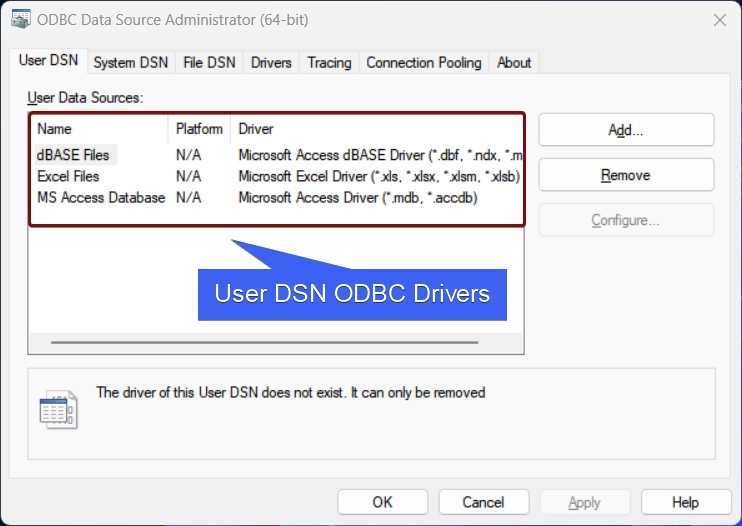Screen dimensions: 742x526
Task: Switch to the File DSN tab
Action: pos(209,62)
